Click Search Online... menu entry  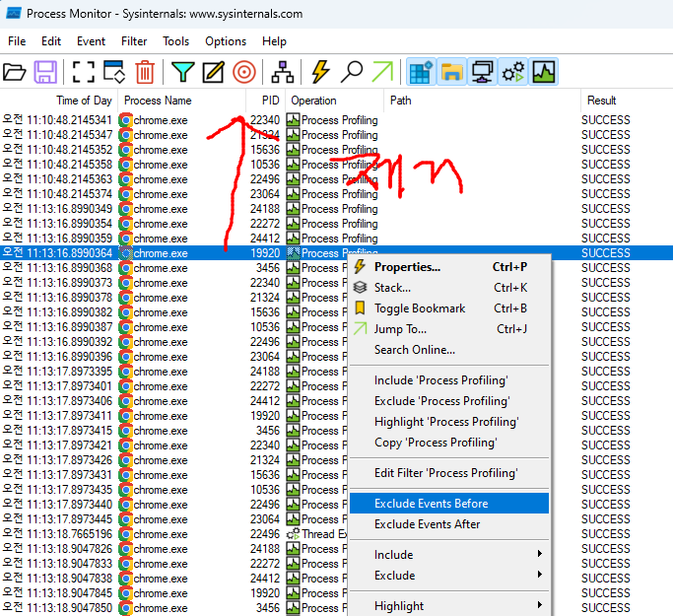pos(449,350)
